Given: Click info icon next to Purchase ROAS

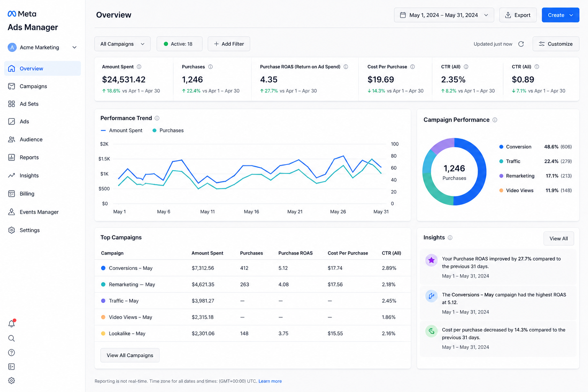Looking at the screenshot, I should (346, 67).
